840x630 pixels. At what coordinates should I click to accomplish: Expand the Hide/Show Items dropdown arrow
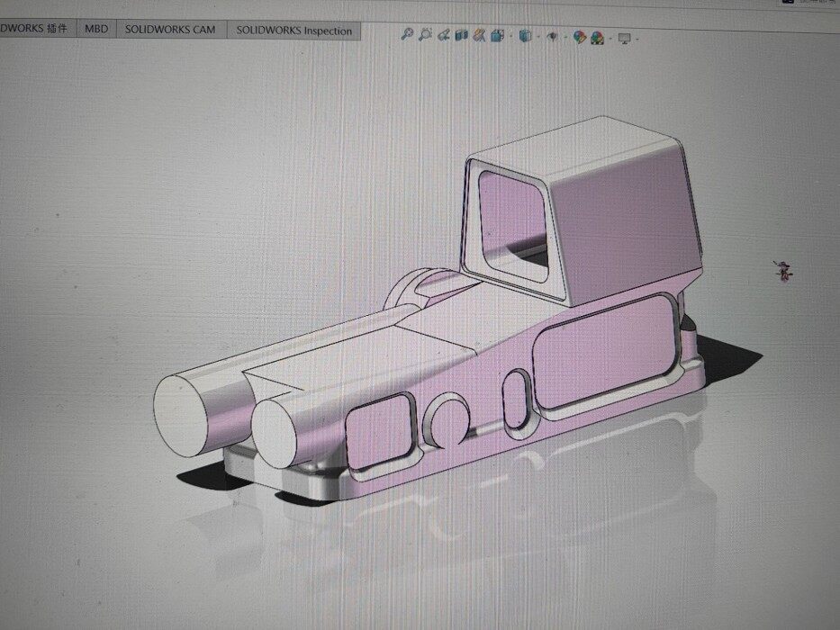pos(565,38)
